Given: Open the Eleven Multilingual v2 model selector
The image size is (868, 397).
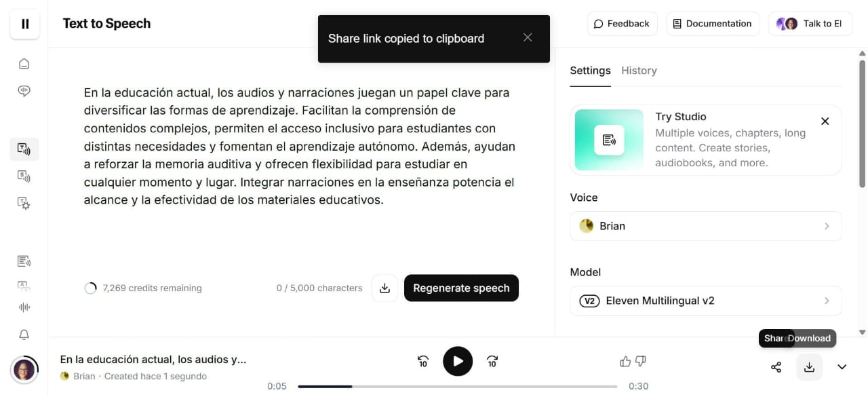Looking at the screenshot, I should 705,300.
